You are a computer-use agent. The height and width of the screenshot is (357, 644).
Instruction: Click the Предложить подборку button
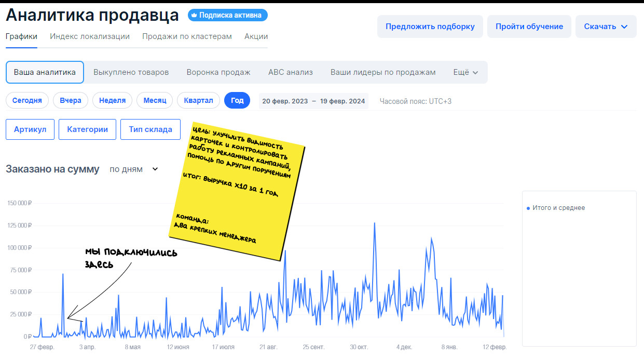coord(430,27)
